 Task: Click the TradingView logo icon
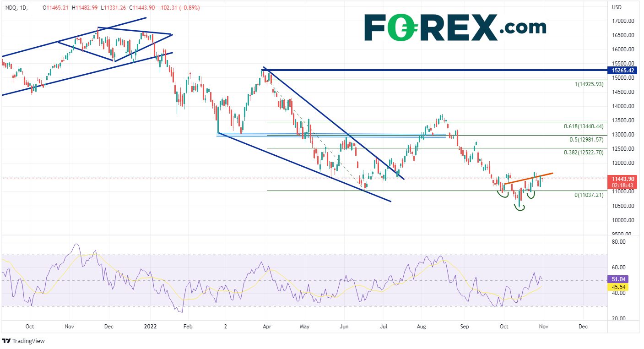[x=6, y=341]
